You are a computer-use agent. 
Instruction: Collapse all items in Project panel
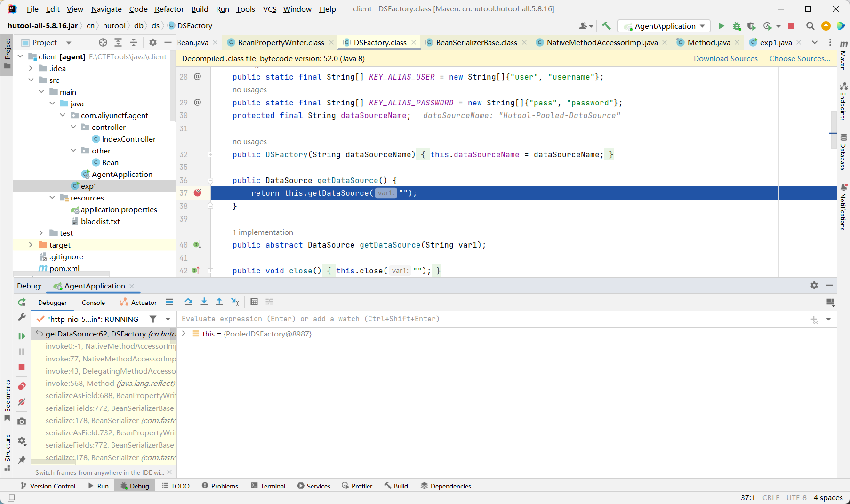(134, 42)
